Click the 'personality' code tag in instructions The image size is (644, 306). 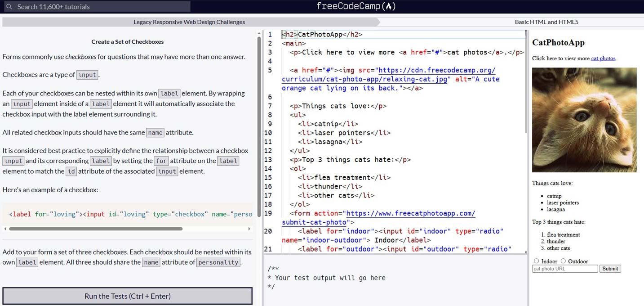[x=218, y=262]
